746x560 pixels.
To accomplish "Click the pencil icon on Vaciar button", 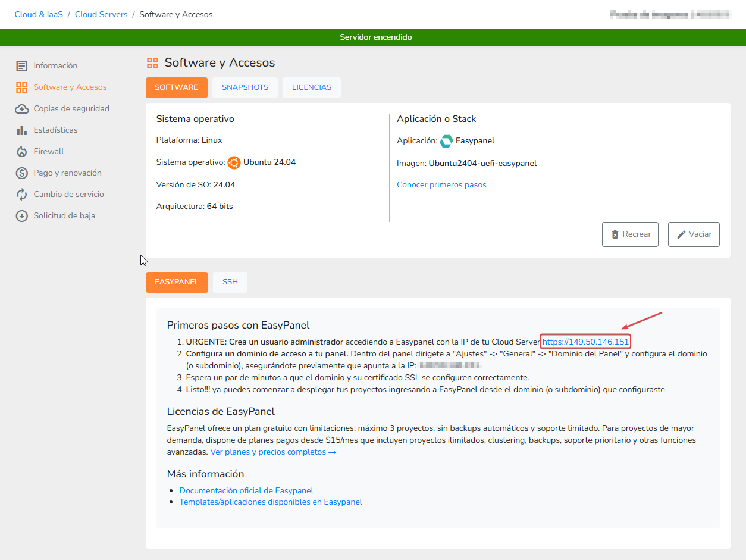I will click(x=681, y=234).
